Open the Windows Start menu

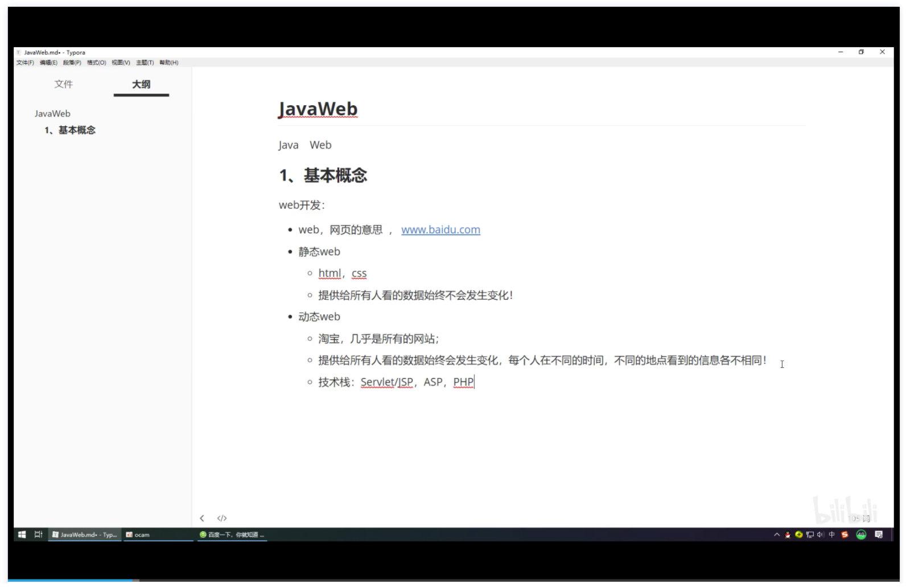[22, 535]
